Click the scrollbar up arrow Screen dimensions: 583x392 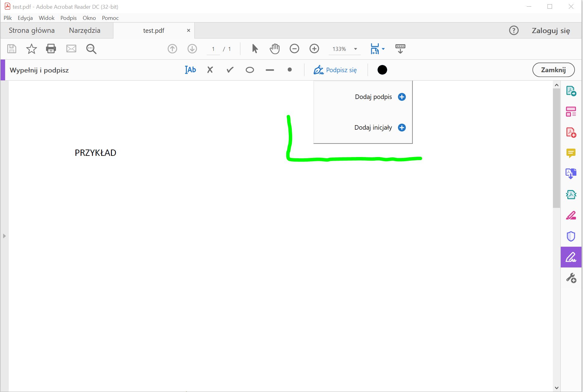pos(556,85)
